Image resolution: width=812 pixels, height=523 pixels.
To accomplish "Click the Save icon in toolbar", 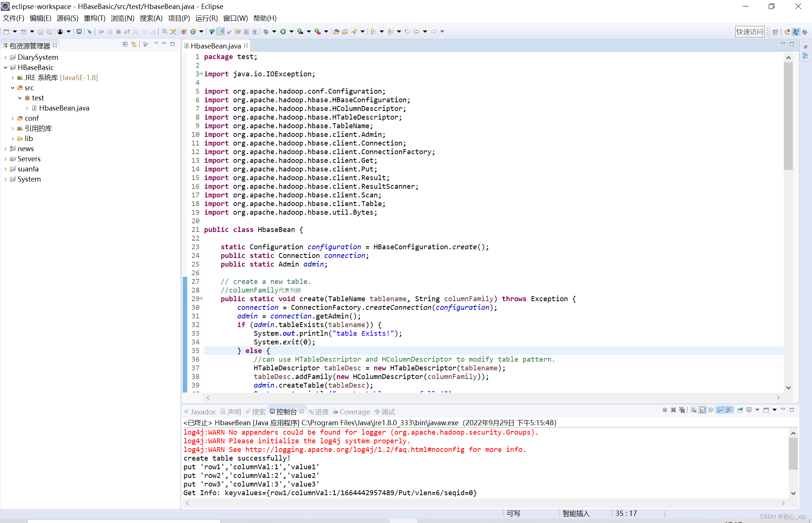I will 41,32.
